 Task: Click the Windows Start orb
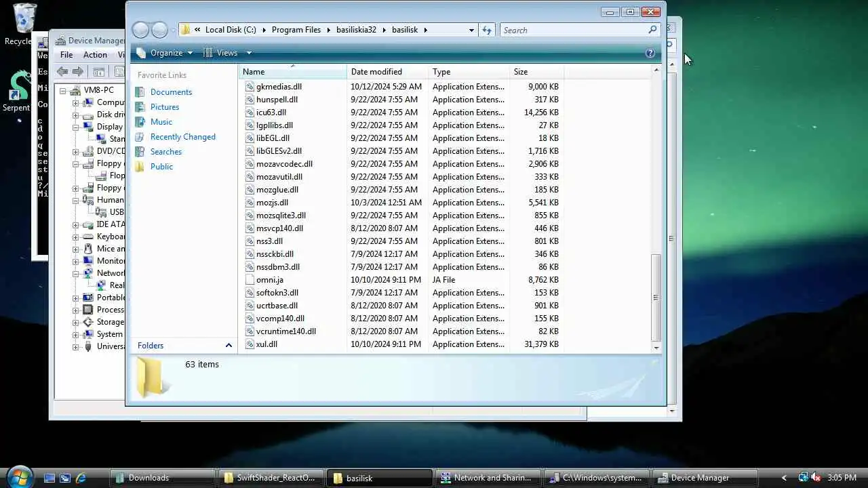coord(19,476)
